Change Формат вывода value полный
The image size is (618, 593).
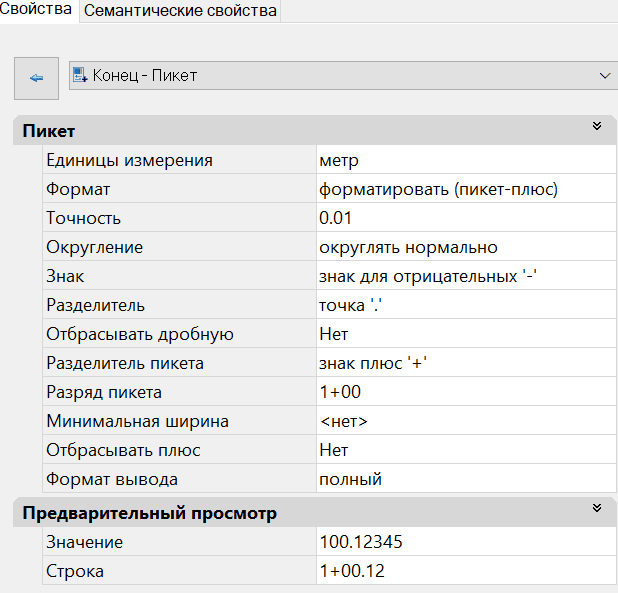pyautogui.click(x=465, y=479)
